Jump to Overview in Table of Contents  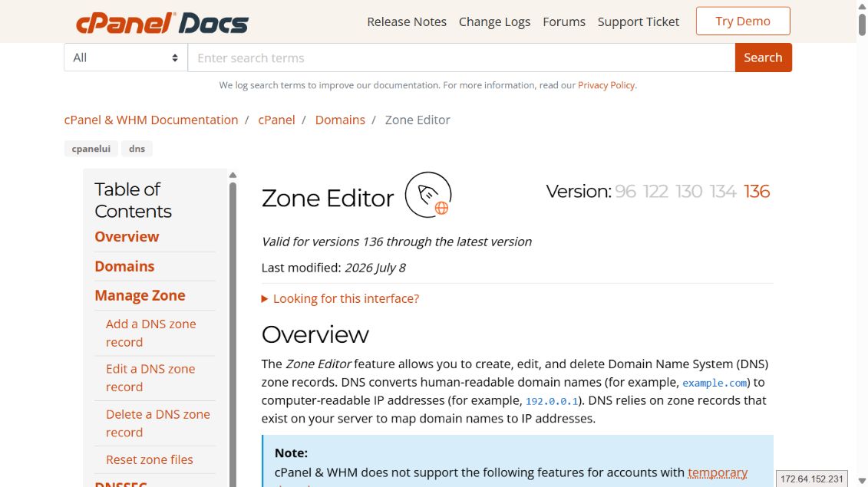(127, 236)
